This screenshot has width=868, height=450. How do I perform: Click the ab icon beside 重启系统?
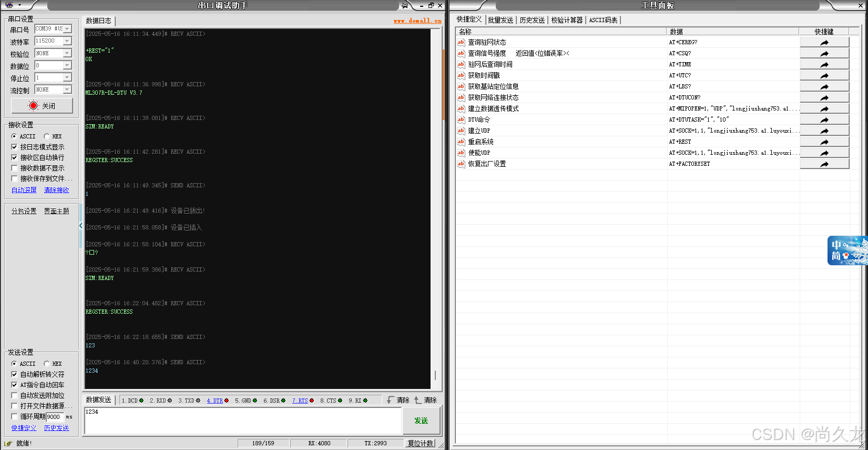pos(461,142)
